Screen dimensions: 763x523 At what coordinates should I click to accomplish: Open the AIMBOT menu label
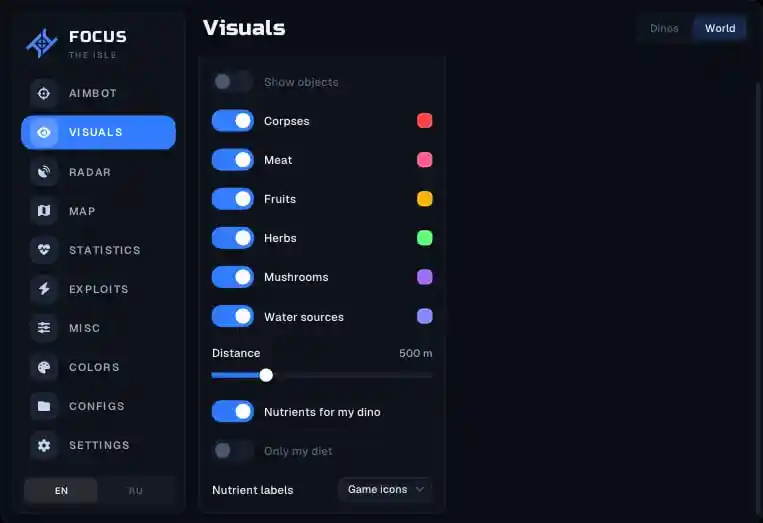click(x=93, y=93)
